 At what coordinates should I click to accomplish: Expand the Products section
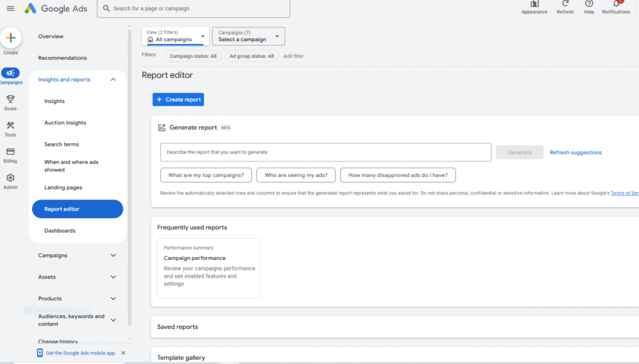(x=114, y=299)
